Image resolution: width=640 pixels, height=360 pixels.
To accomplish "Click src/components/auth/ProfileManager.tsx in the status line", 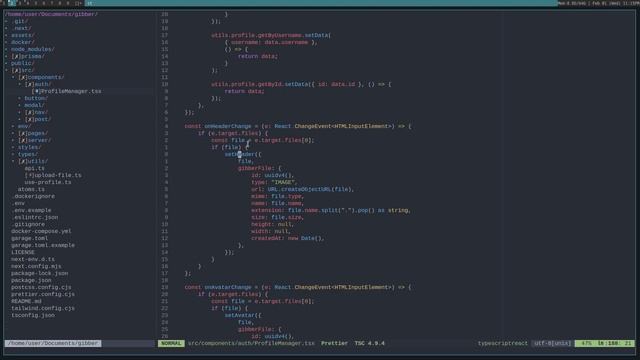I will click(x=251, y=343).
